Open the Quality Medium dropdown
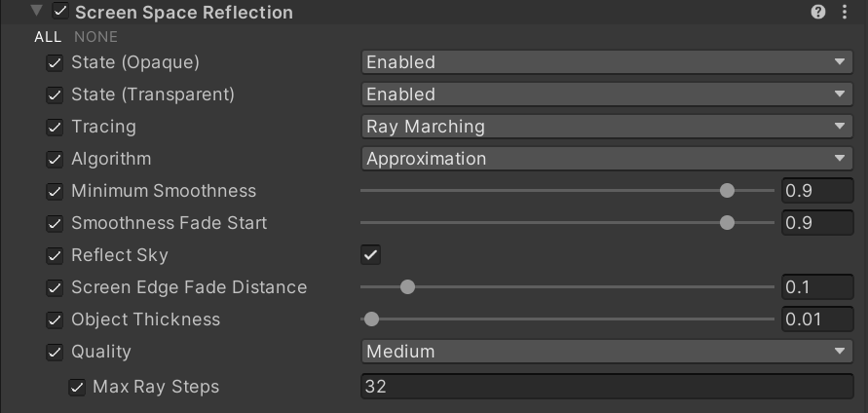 (x=606, y=352)
